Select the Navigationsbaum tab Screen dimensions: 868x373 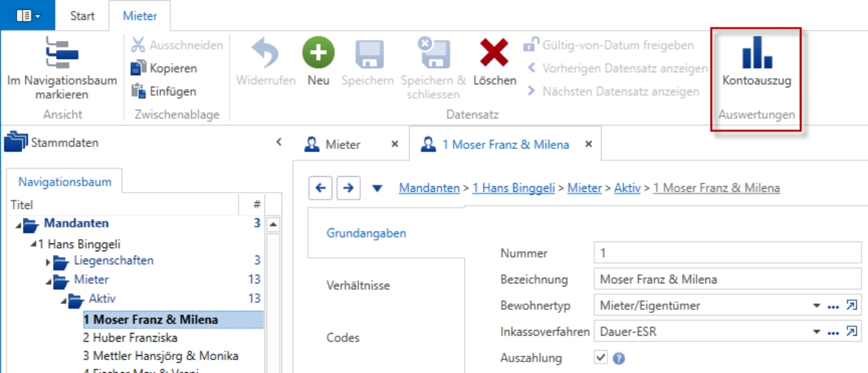(x=65, y=182)
